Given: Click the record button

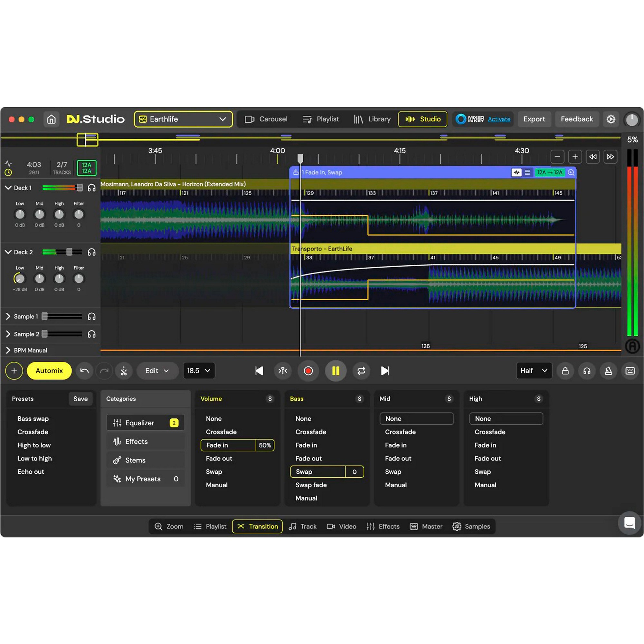Looking at the screenshot, I should [308, 371].
